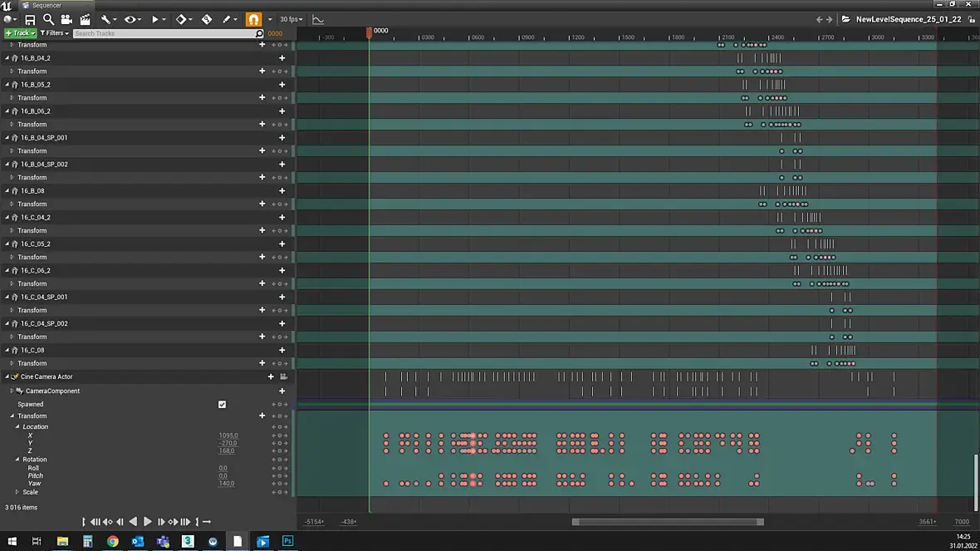Click Yaw value 140,0
The height and width of the screenshot is (551, 980).
(x=226, y=484)
